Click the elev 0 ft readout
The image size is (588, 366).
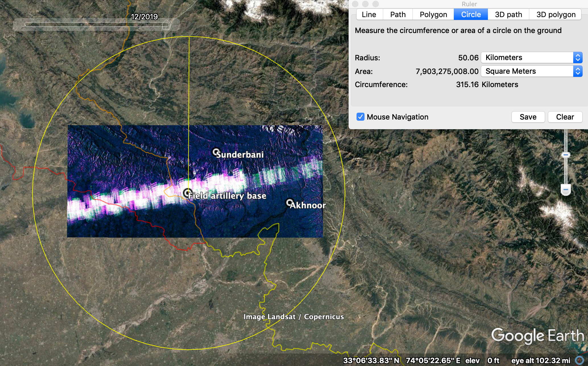point(482,361)
